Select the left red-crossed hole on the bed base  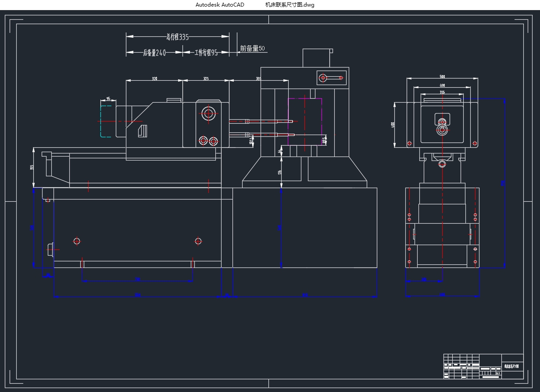(77, 241)
